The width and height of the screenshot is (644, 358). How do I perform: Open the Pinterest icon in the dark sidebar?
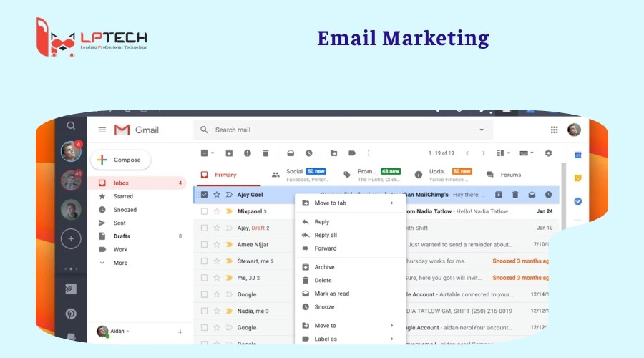(71, 314)
